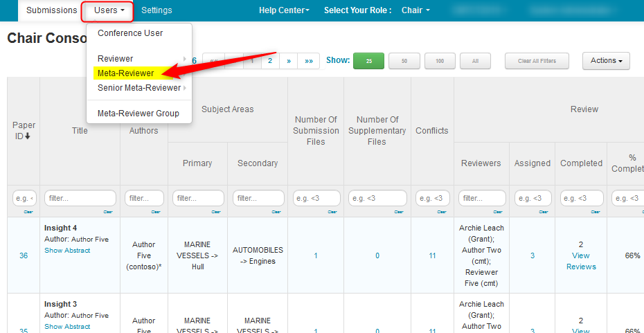Open paper ID 36 link
Screen dimensions: 644x333
[24, 255]
